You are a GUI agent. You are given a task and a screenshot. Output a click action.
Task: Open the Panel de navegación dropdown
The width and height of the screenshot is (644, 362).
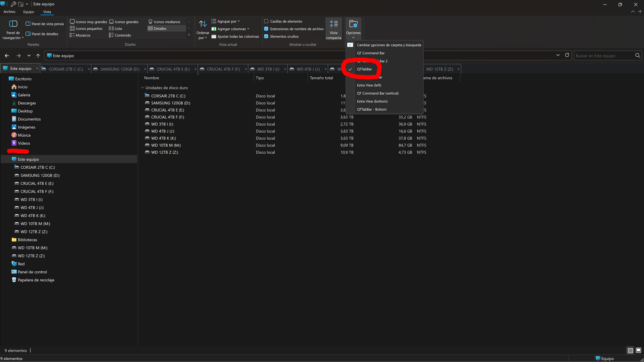[13, 30]
